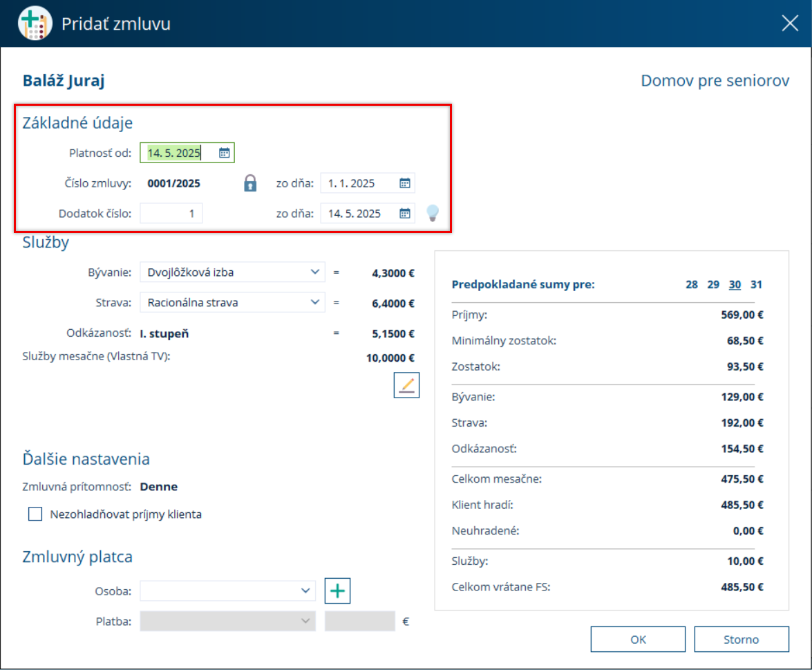Click the app logo in title bar
The image size is (812, 670).
coord(35,24)
